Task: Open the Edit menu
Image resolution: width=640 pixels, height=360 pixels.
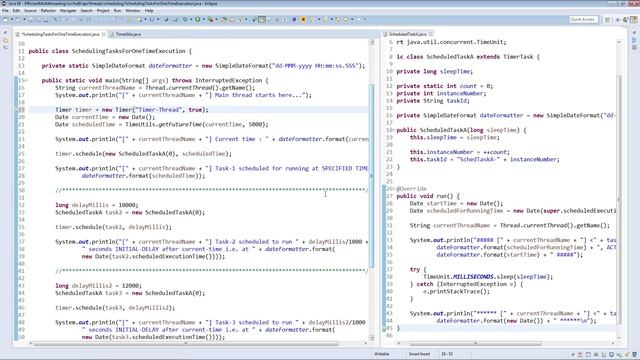Action: click(16, 11)
